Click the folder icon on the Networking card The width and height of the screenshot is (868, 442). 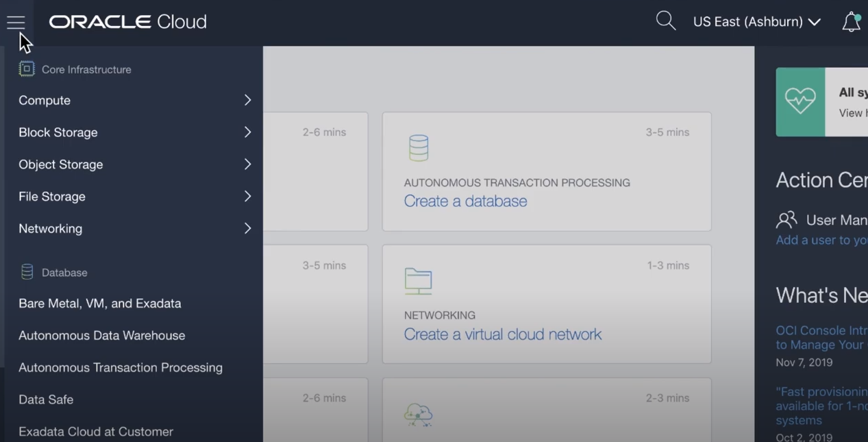(419, 281)
